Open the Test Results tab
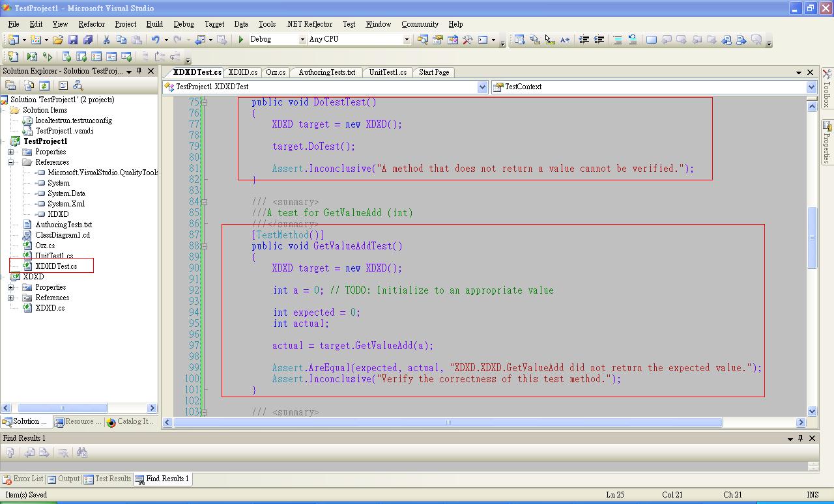 click(x=108, y=479)
